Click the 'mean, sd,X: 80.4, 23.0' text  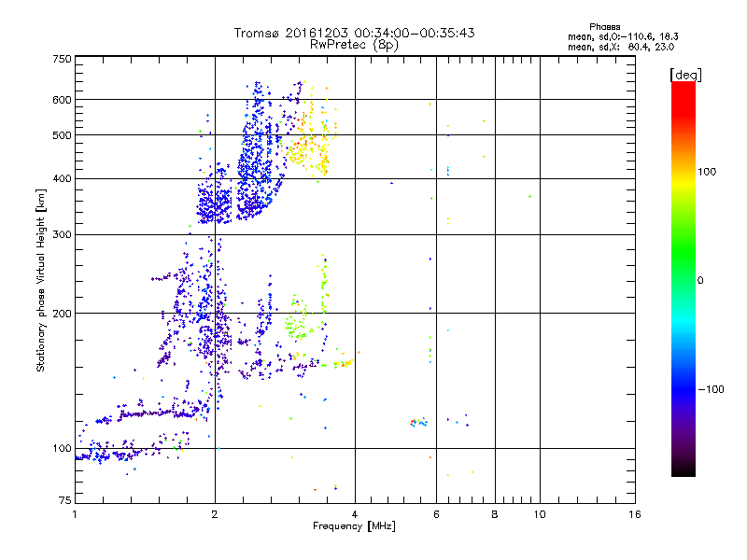point(621,48)
